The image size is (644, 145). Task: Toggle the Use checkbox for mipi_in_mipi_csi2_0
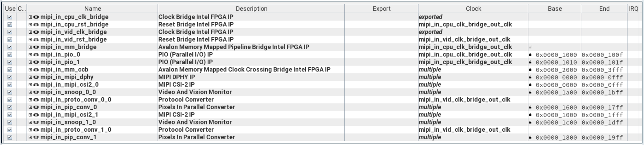(x=10, y=85)
